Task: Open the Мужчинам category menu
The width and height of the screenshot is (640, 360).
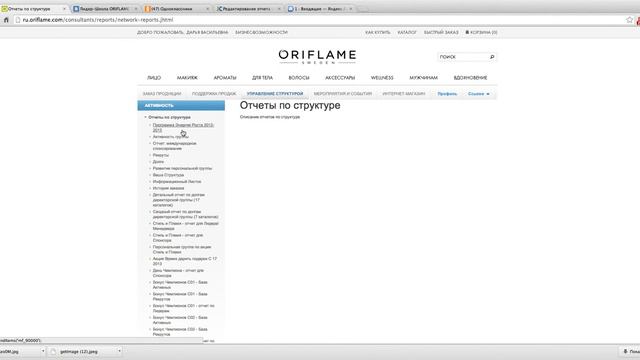Action: (x=423, y=78)
